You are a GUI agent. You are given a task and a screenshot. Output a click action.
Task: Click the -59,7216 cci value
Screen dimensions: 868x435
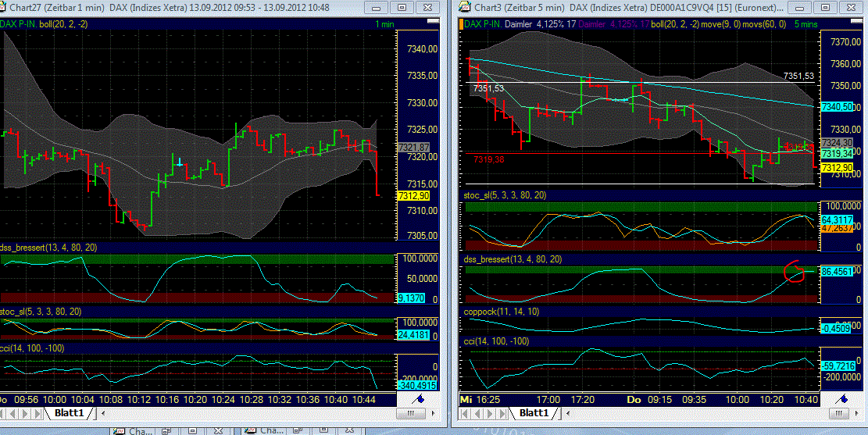tap(838, 365)
